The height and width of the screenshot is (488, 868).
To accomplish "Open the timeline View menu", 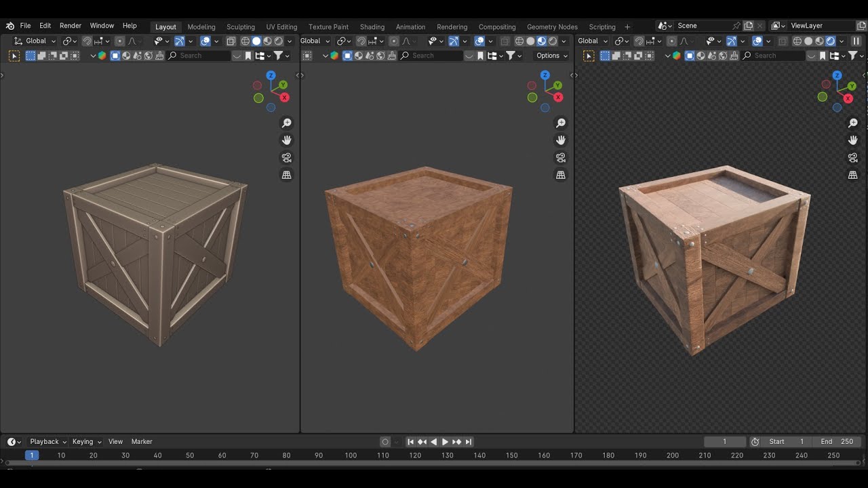I will [x=116, y=442].
